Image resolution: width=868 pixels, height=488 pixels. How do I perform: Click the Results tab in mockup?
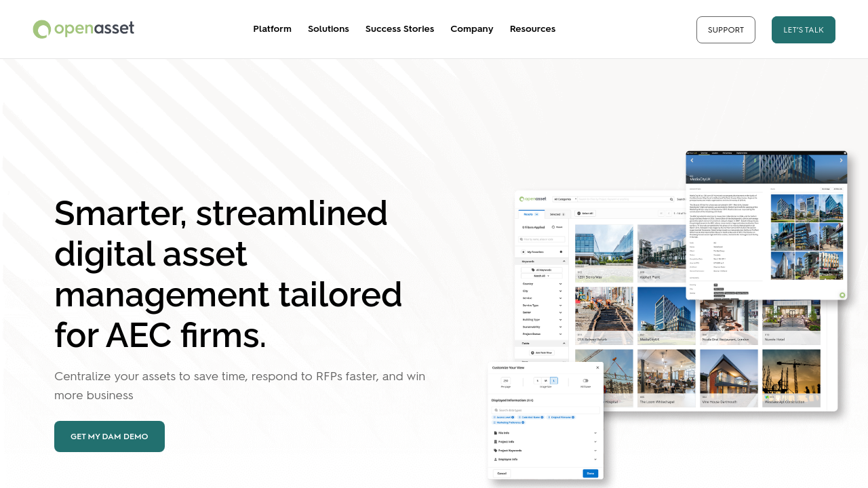click(531, 214)
